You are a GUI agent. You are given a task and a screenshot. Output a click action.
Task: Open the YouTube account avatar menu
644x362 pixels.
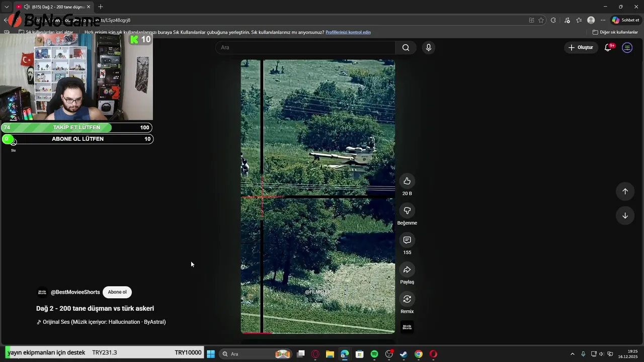pyautogui.click(x=627, y=47)
